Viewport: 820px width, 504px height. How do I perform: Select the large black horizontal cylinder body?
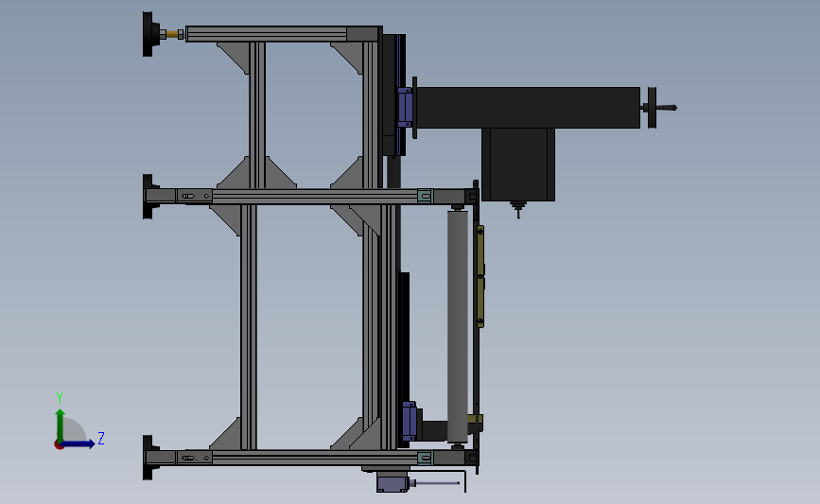[528, 108]
